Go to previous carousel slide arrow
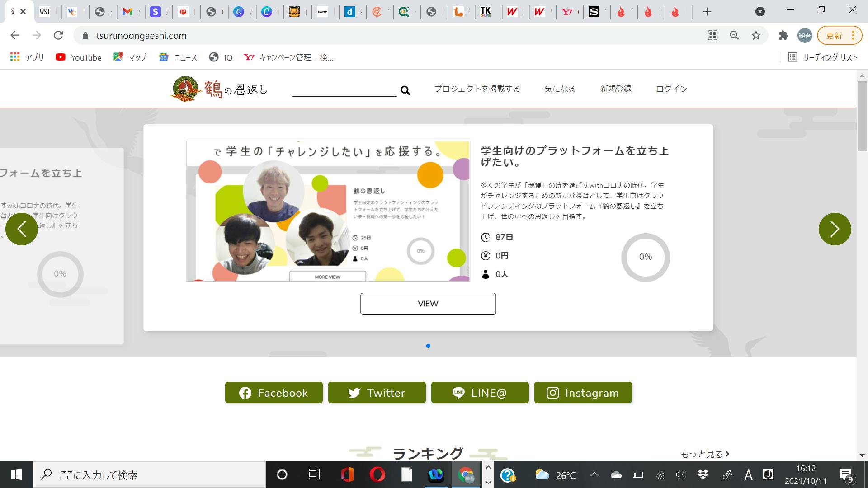 [22, 229]
